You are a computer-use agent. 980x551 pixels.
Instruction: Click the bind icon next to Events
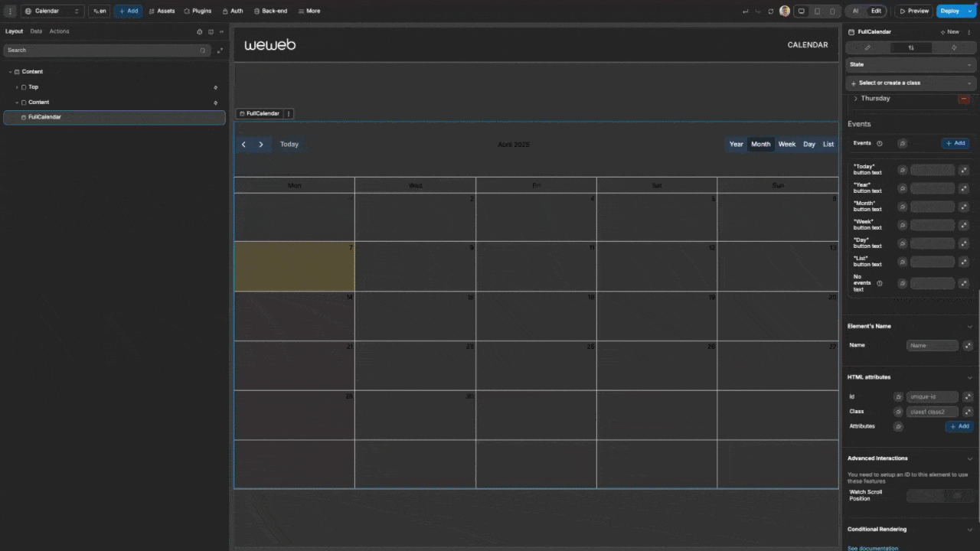[x=902, y=143]
